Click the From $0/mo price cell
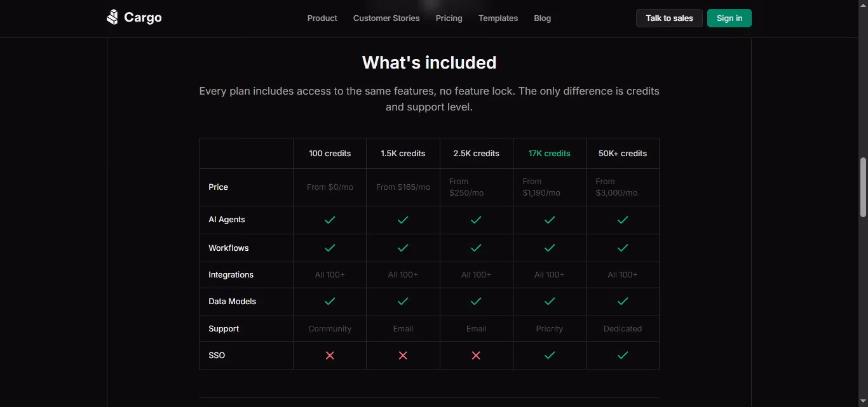868x407 pixels. click(330, 187)
